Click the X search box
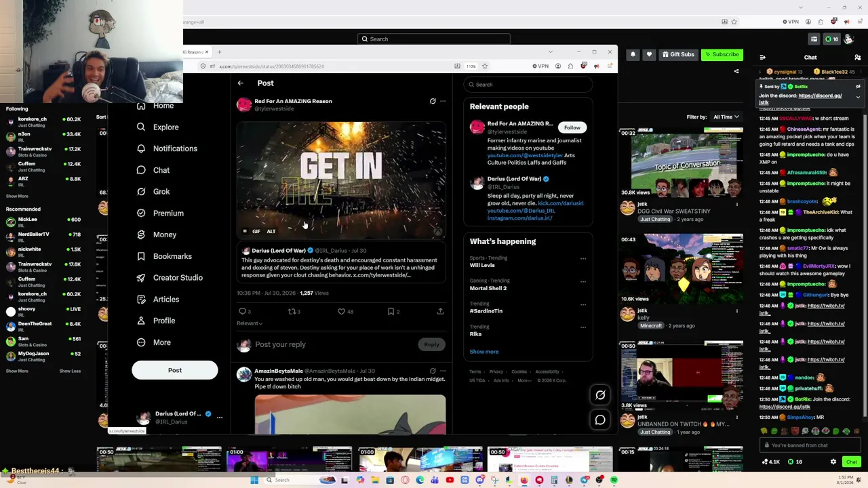Screen dimensions: 868x488 tap(528, 84)
